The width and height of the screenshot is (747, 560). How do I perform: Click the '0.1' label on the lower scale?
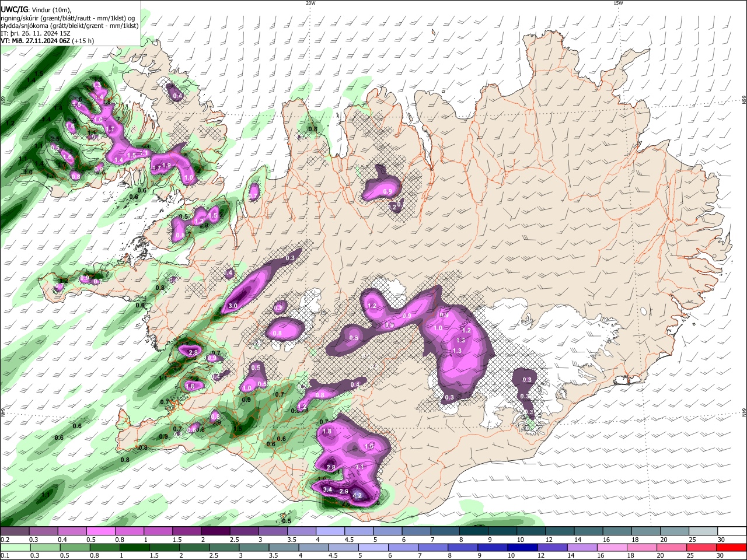pyautogui.click(x=5, y=555)
